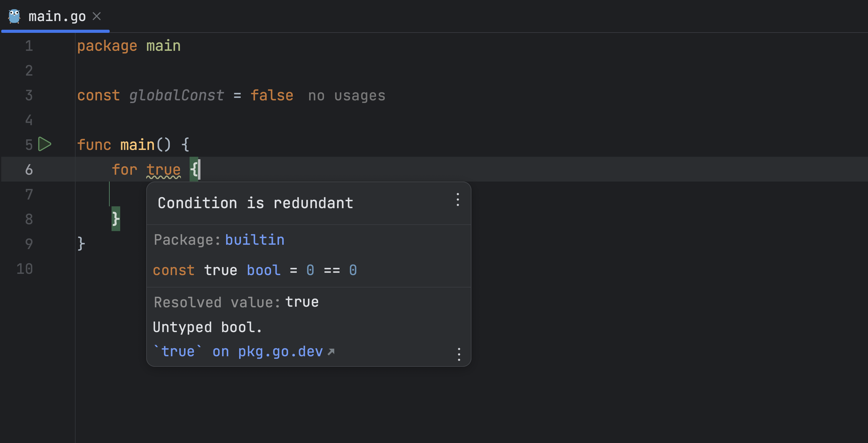Click the globalConst identifier on line 3
Image resolution: width=868 pixels, height=443 pixels.
pyautogui.click(x=177, y=96)
